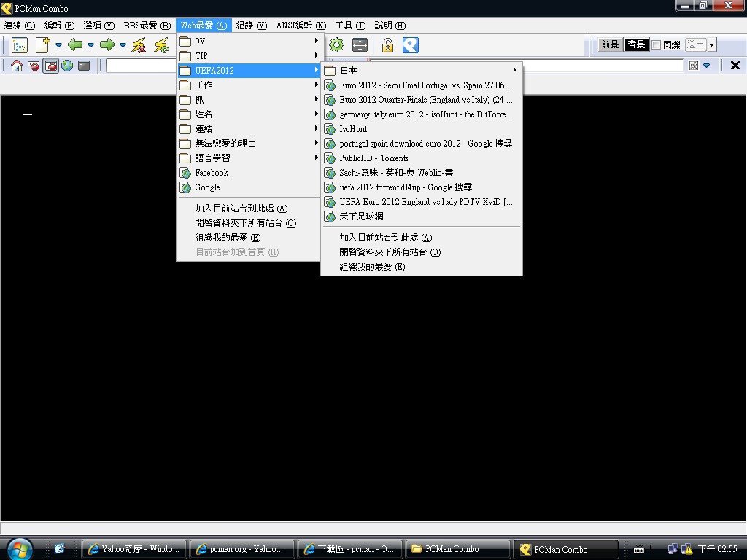Open Euro 2012 Quarter-Finals England vs Italy bookmark

(x=422, y=100)
